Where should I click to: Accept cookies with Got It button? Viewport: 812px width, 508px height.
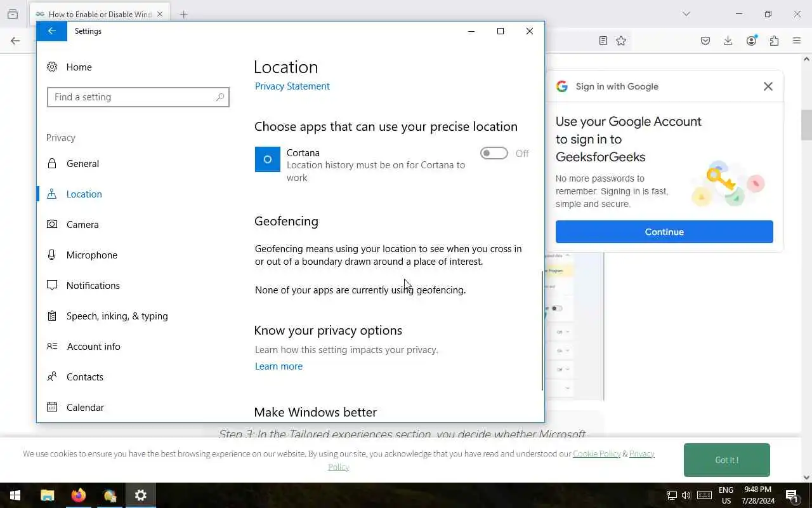click(x=726, y=460)
